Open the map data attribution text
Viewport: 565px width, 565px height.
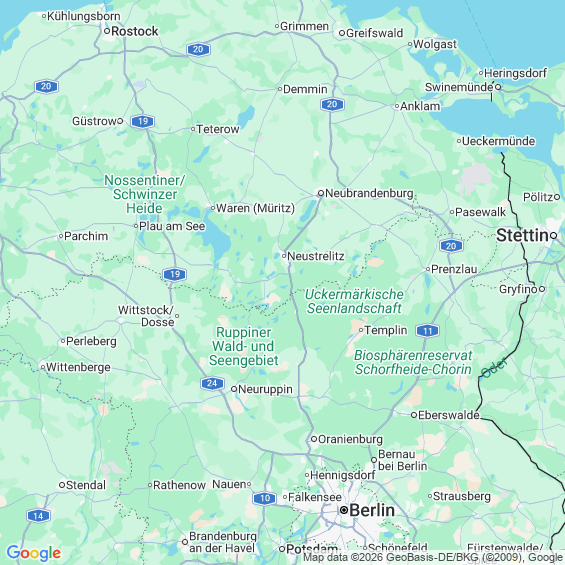(433, 558)
